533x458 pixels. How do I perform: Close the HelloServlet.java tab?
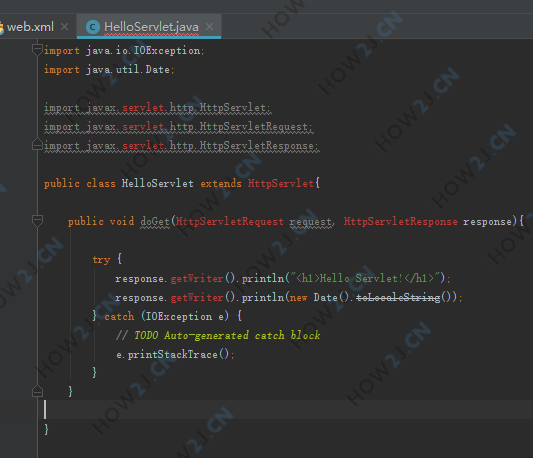(x=210, y=26)
